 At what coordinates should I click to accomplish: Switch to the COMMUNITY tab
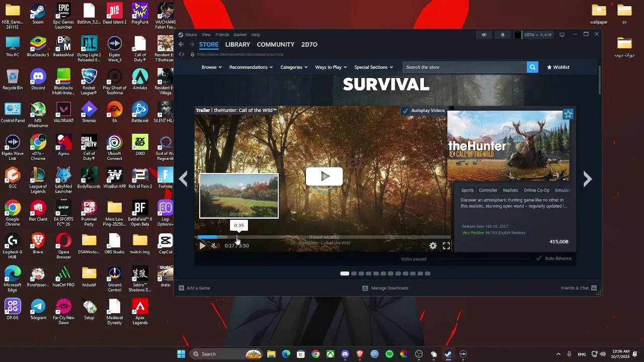pyautogui.click(x=275, y=44)
